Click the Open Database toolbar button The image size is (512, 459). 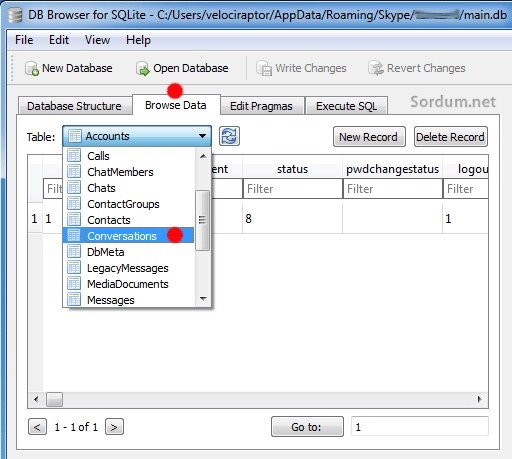pyautogui.click(x=182, y=68)
